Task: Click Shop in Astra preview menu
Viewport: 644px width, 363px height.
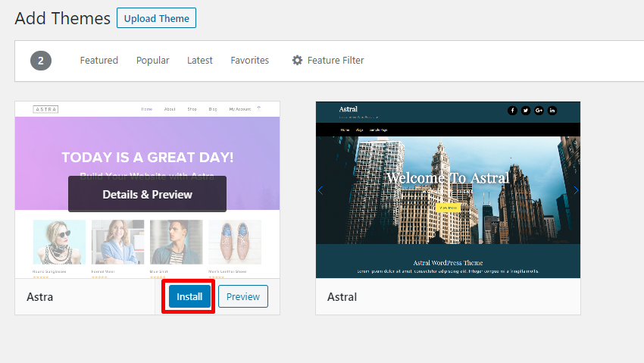Action: click(192, 109)
